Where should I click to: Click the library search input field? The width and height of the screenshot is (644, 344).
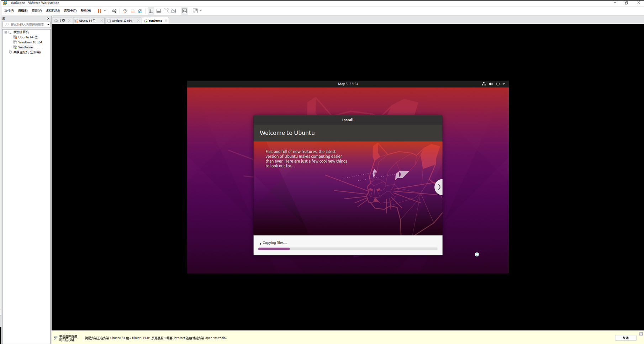coord(25,25)
